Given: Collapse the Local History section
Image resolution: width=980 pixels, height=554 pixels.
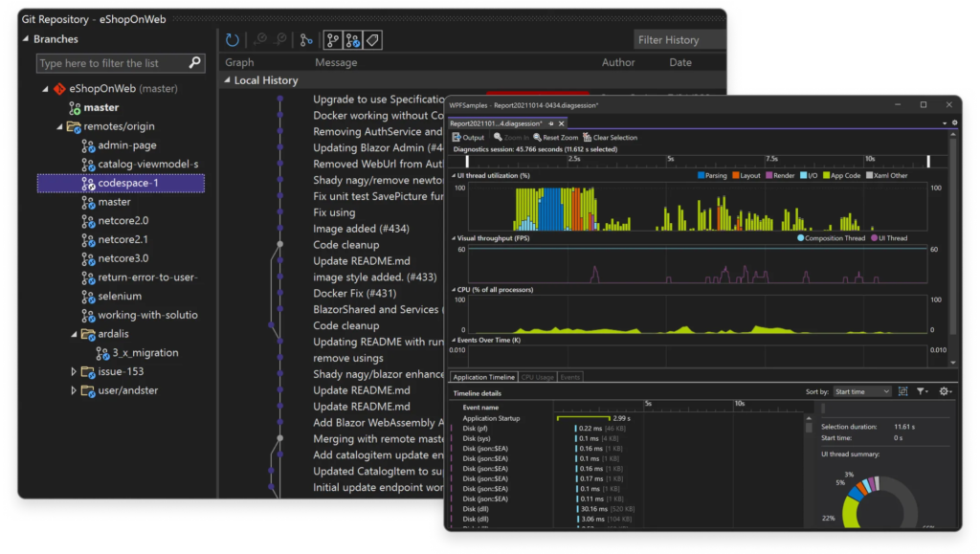Looking at the screenshot, I should click(228, 81).
